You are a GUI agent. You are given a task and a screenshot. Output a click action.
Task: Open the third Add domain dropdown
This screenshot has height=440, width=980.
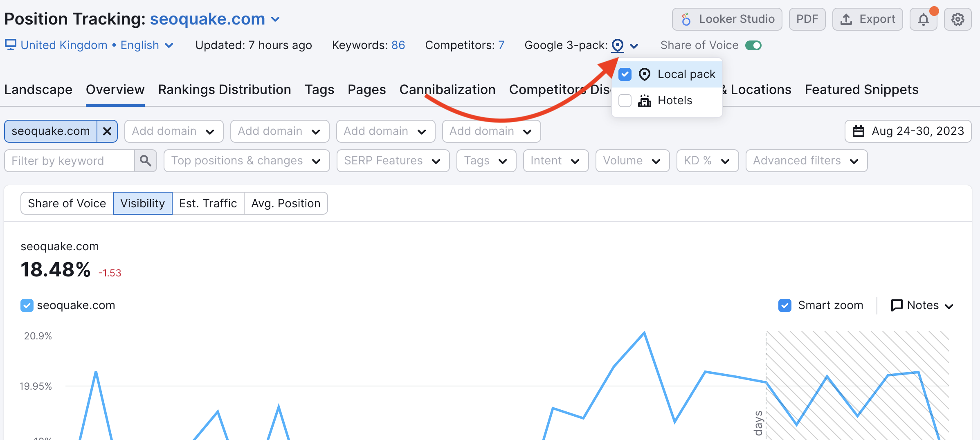click(386, 131)
